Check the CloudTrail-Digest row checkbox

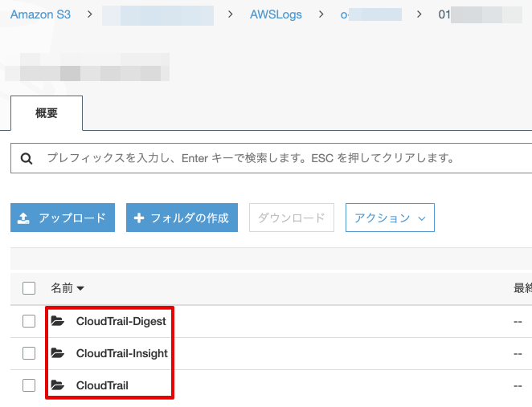(x=29, y=321)
